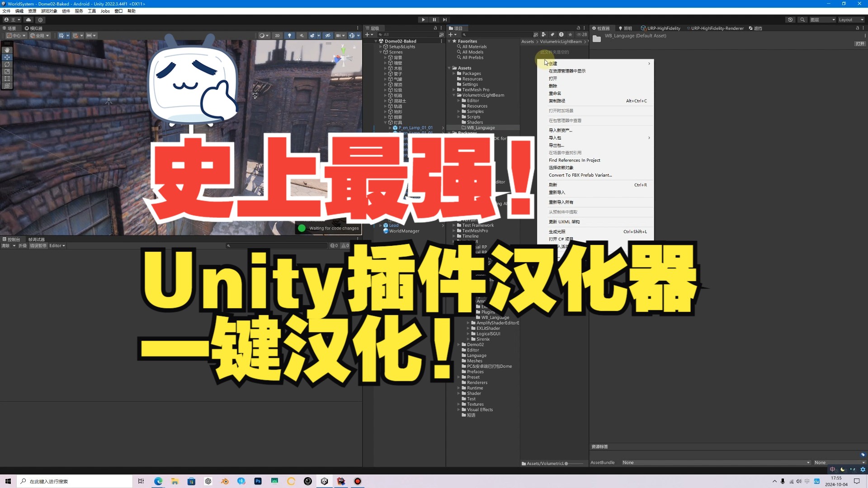This screenshot has height=488, width=868.
Task: Click 刷新 in context menu
Action: [552, 185]
